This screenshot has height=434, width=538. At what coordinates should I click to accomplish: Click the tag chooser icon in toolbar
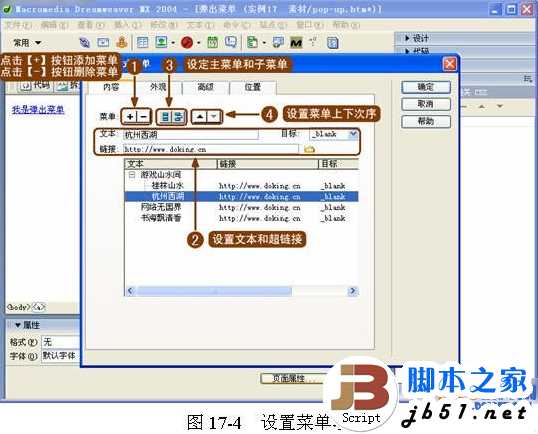coord(278,43)
